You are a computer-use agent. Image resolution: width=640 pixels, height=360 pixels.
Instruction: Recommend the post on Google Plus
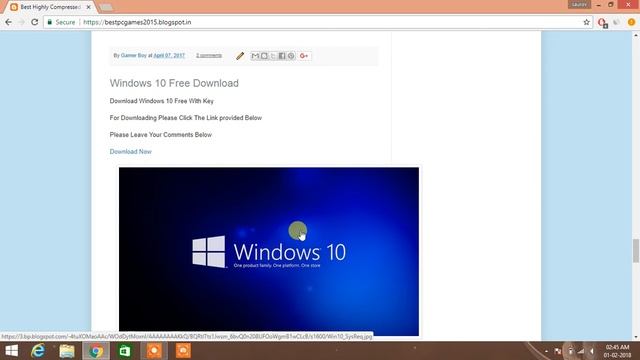point(304,56)
